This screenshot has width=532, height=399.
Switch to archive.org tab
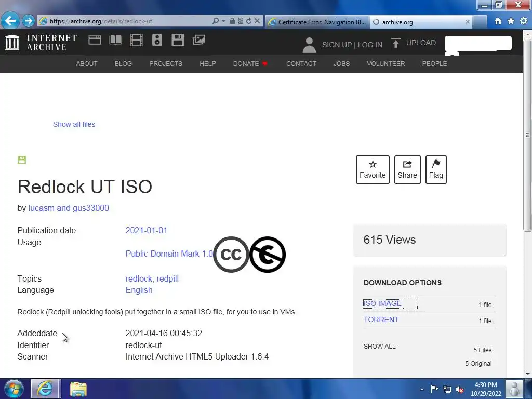tap(421, 22)
